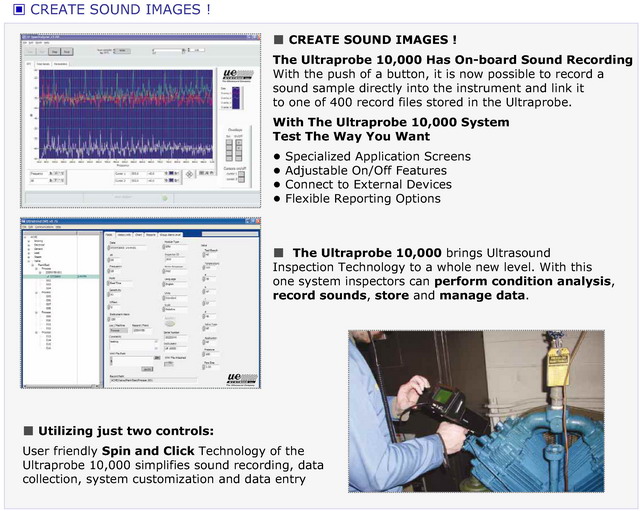The width and height of the screenshot is (640, 511).
Task: Select the highlighted green row in DMS tree
Action: 62,276
